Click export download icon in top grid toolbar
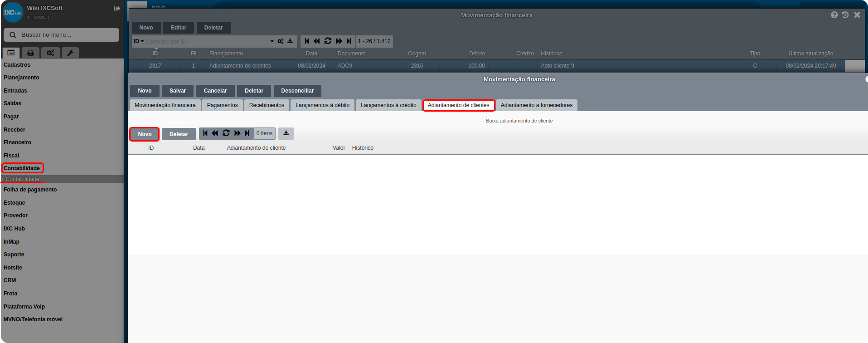The width and height of the screenshot is (868, 343). coord(290,41)
